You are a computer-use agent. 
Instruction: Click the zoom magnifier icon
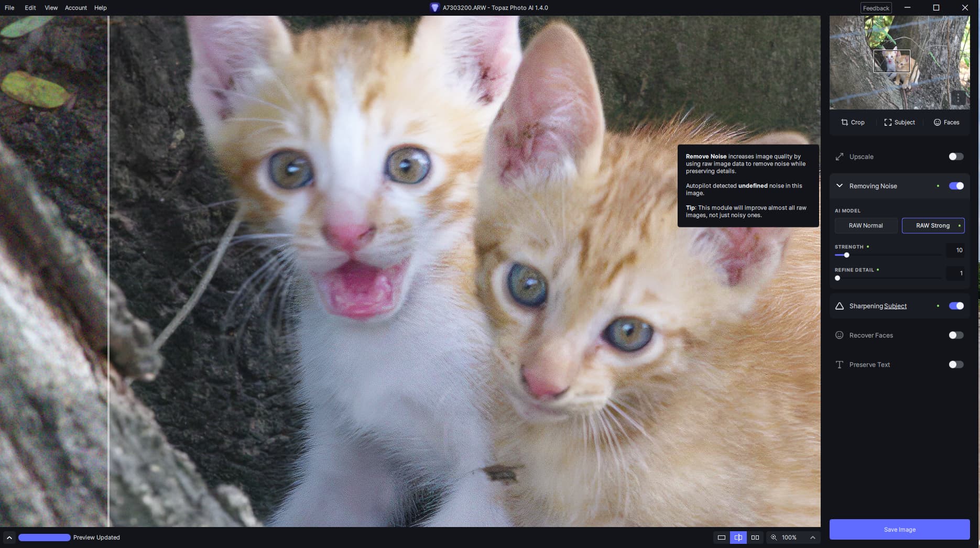pyautogui.click(x=774, y=538)
